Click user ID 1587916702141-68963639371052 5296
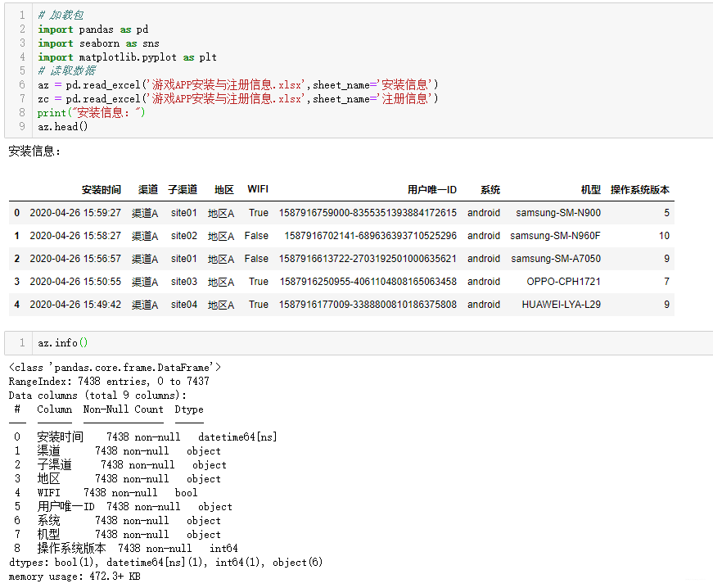 (370, 236)
